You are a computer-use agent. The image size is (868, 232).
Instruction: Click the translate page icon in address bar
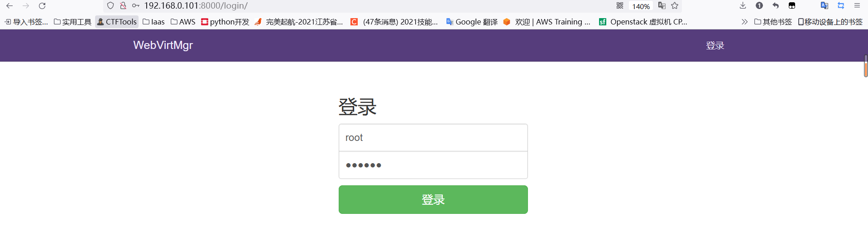(x=662, y=6)
